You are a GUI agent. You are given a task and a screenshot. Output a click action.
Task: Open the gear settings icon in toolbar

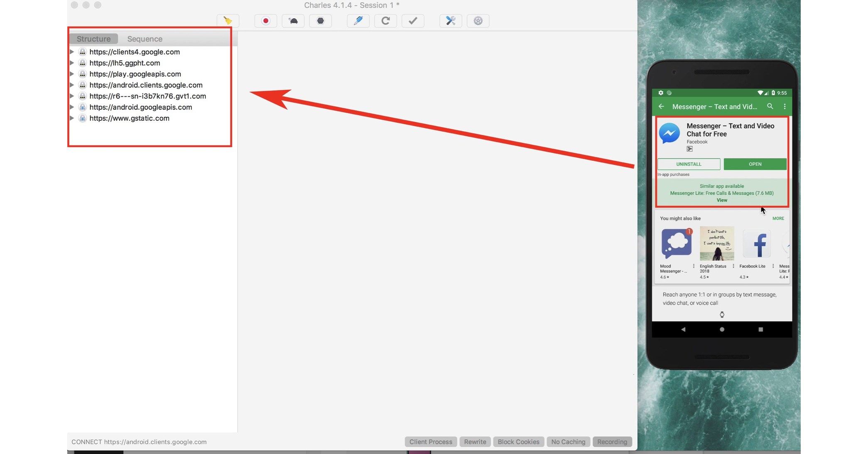point(478,21)
